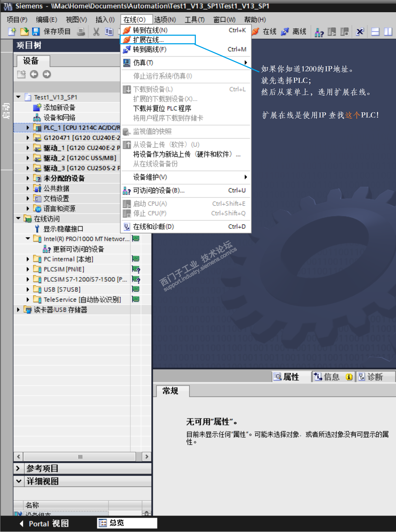Split the editor space vertically
The height and width of the screenshot is (532, 396).
[388, 32]
